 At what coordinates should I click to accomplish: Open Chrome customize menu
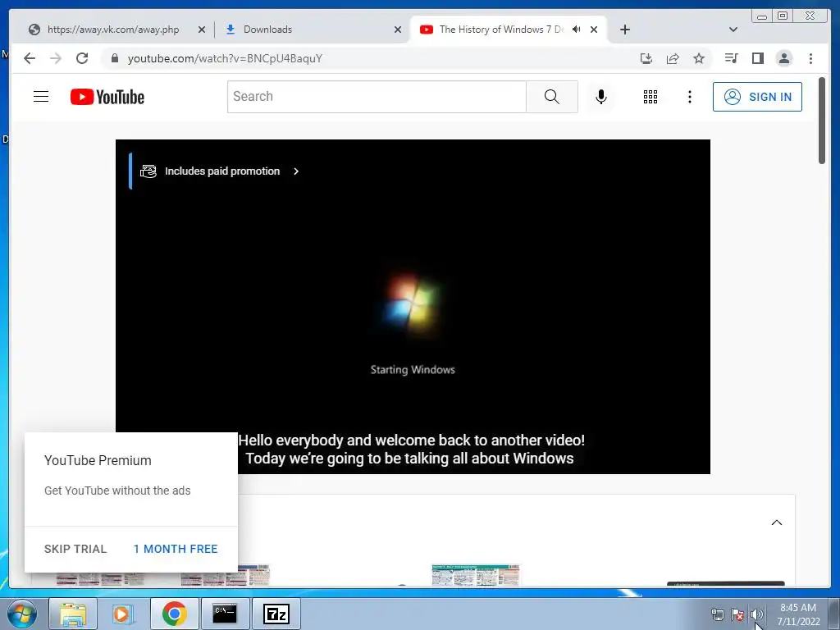(x=810, y=58)
